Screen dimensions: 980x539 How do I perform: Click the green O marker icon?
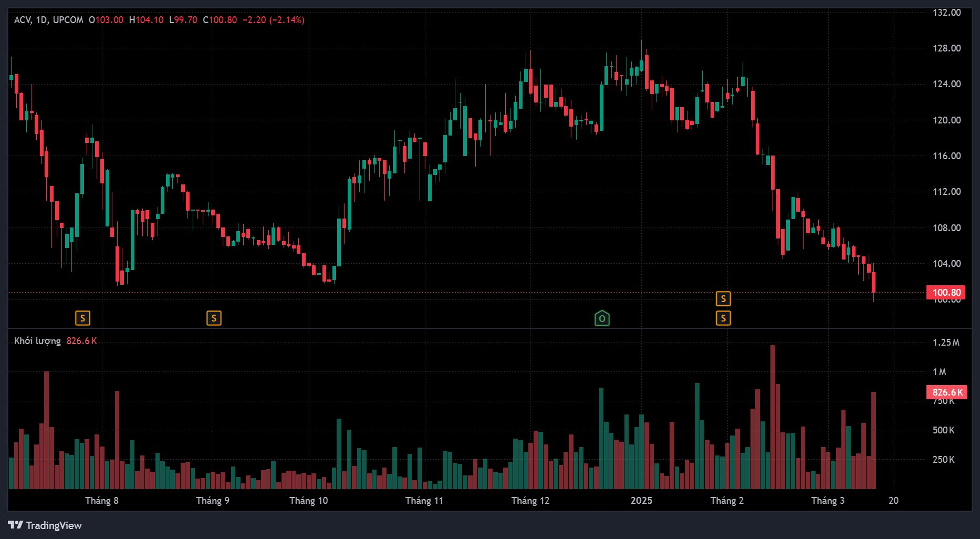602,318
